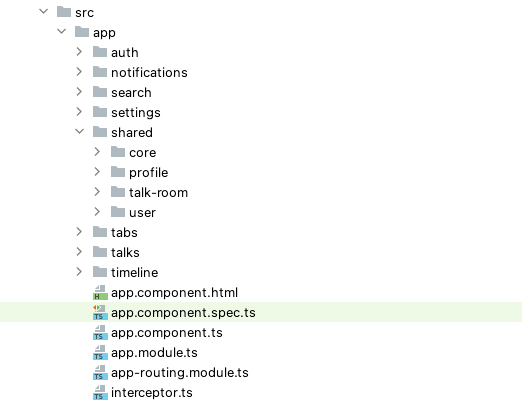Click the app.module.ts TypeScript file icon
The image size is (522, 406).
(100, 352)
